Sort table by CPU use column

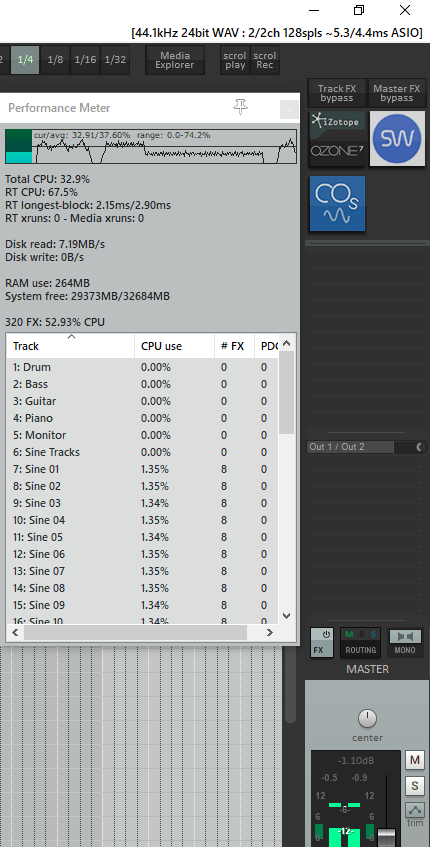pyautogui.click(x=174, y=346)
